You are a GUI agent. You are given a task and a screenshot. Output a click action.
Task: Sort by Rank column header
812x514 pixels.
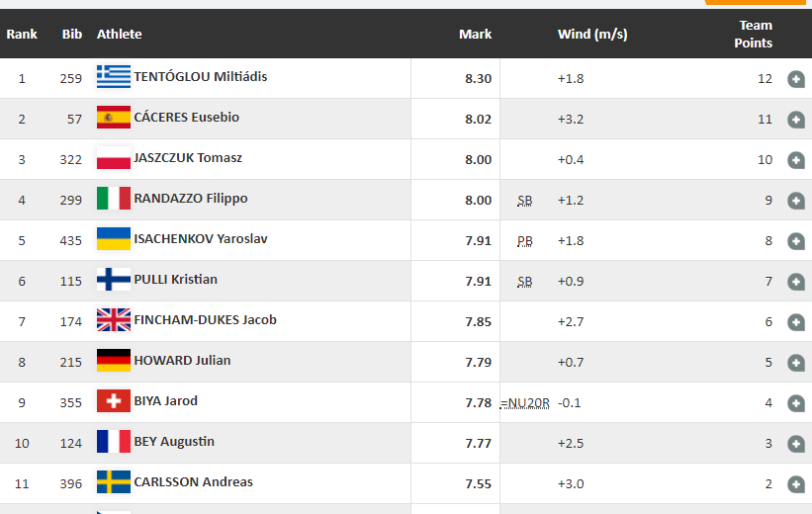22,35
